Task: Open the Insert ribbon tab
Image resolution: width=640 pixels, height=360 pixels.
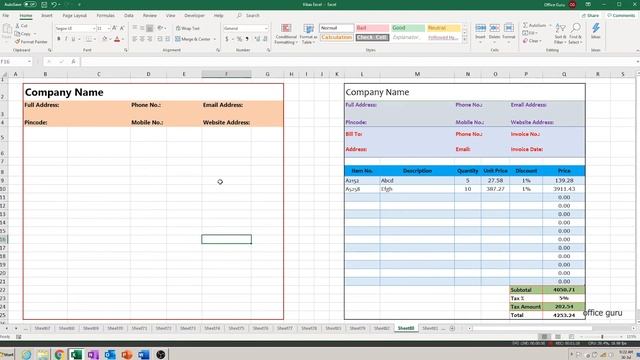Action: tap(47, 16)
